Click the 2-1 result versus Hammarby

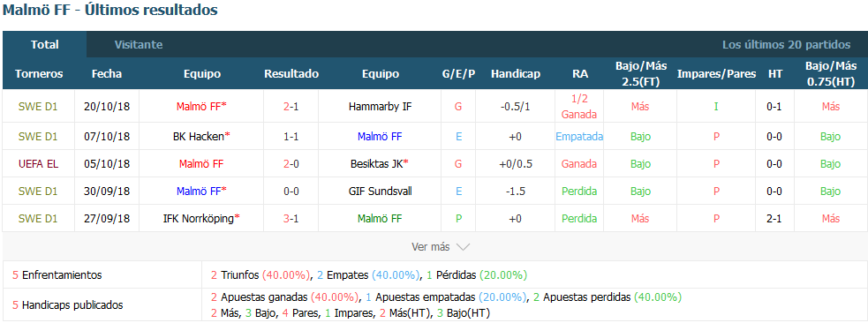pos(291,106)
